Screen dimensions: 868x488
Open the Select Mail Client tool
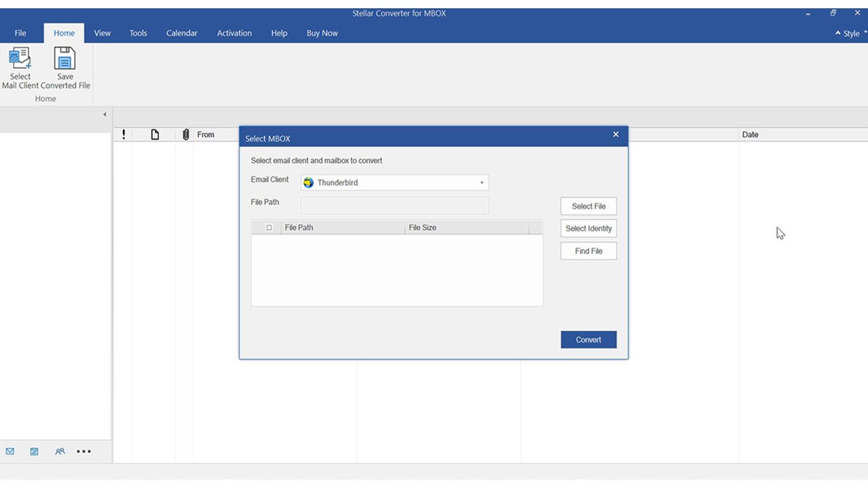(20, 68)
